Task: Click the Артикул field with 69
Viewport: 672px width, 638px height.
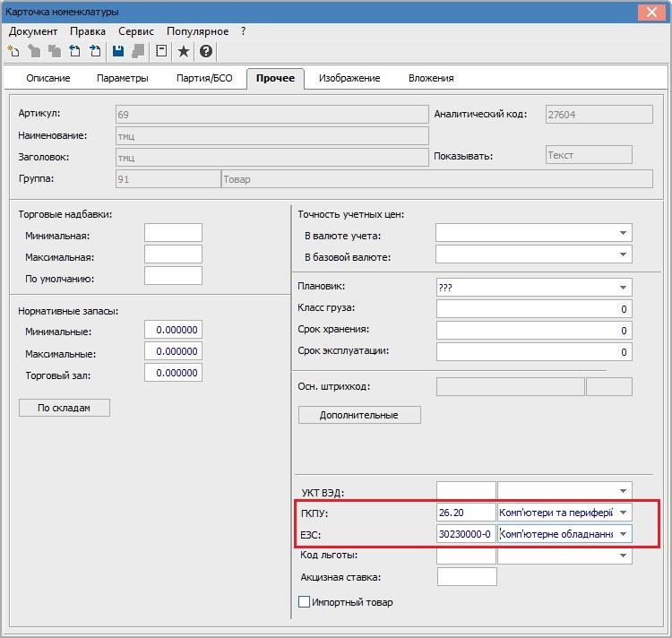Action: [x=272, y=115]
